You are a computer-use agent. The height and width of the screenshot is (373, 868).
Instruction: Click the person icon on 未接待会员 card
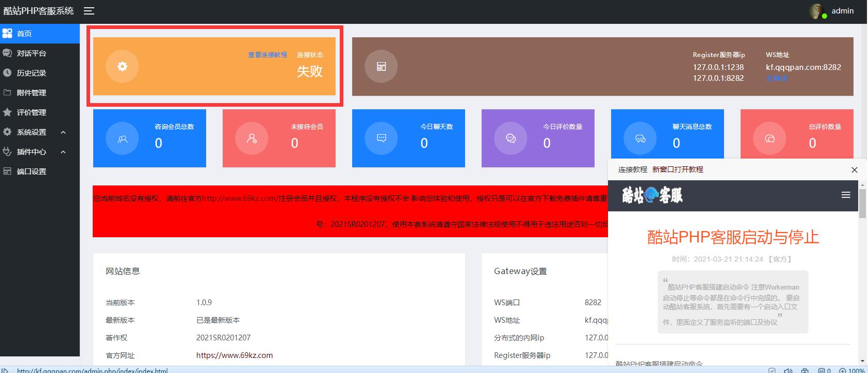[x=252, y=138]
